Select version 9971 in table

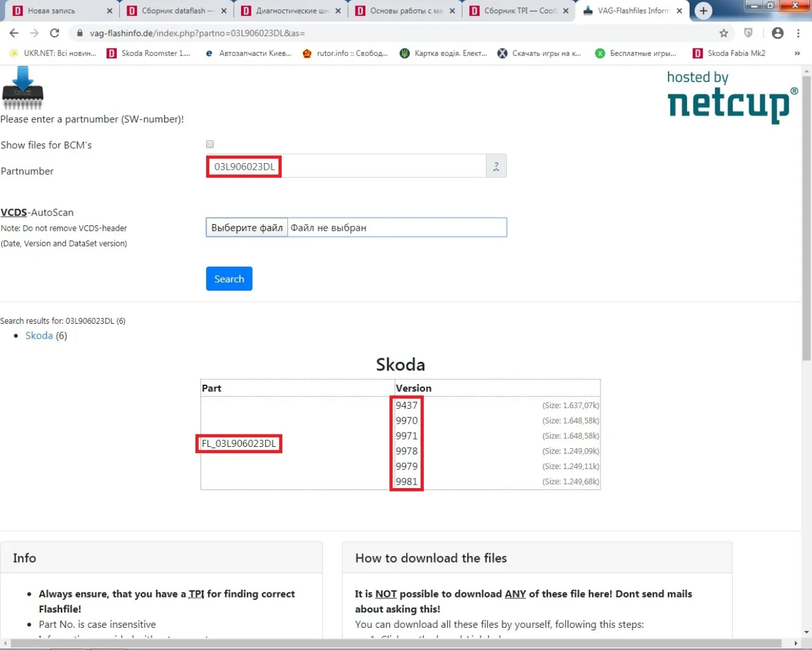tap(407, 436)
